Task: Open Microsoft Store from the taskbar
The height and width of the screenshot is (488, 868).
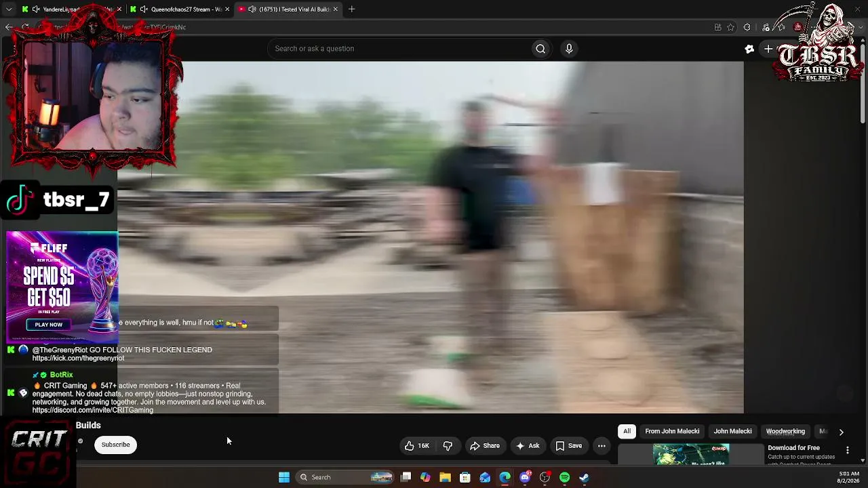Action: tap(465, 477)
